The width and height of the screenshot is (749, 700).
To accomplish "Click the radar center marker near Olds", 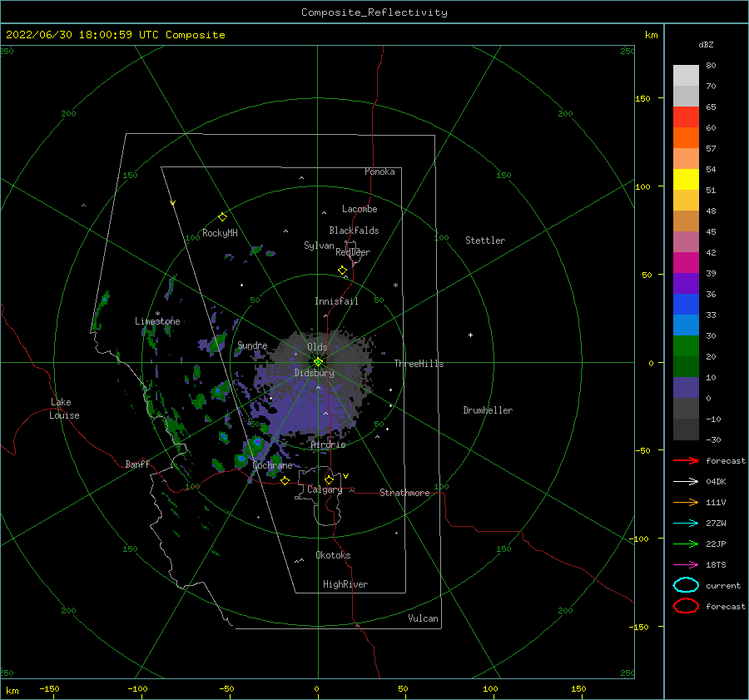I will (318, 362).
